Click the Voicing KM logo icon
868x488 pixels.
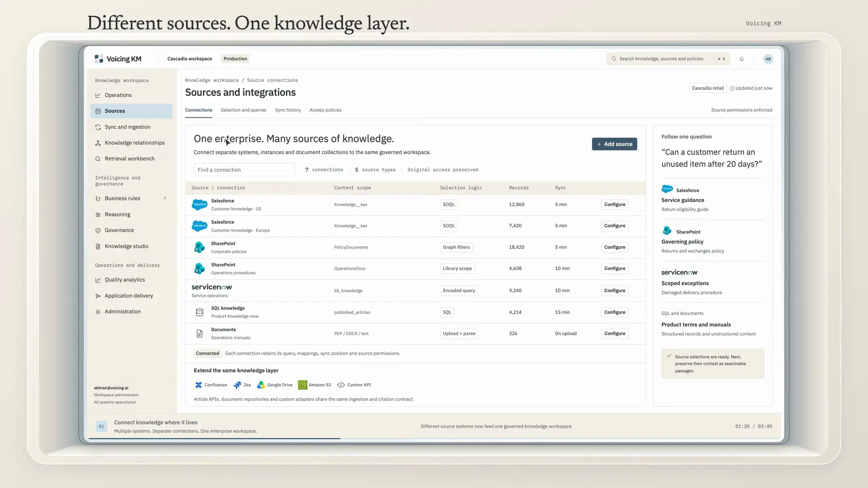point(99,59)
